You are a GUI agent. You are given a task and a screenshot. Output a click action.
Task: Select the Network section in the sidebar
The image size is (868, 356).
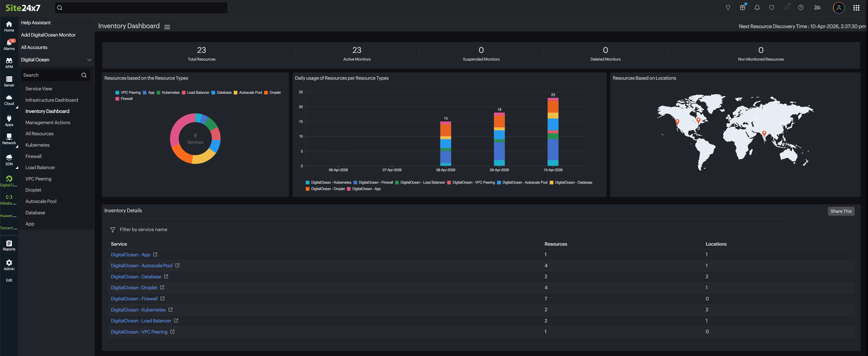point(9,138)
